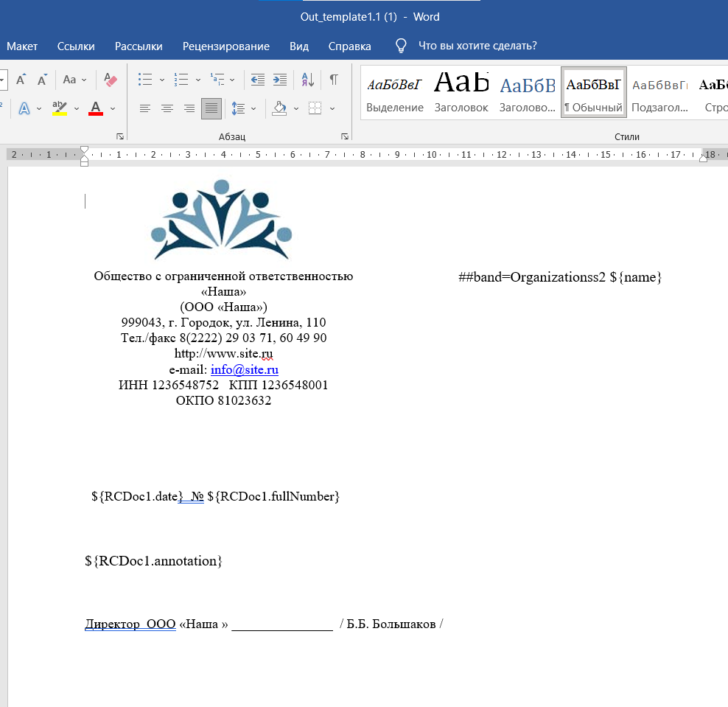Apply the text effects outlined A icon

(x=24, y=108)
